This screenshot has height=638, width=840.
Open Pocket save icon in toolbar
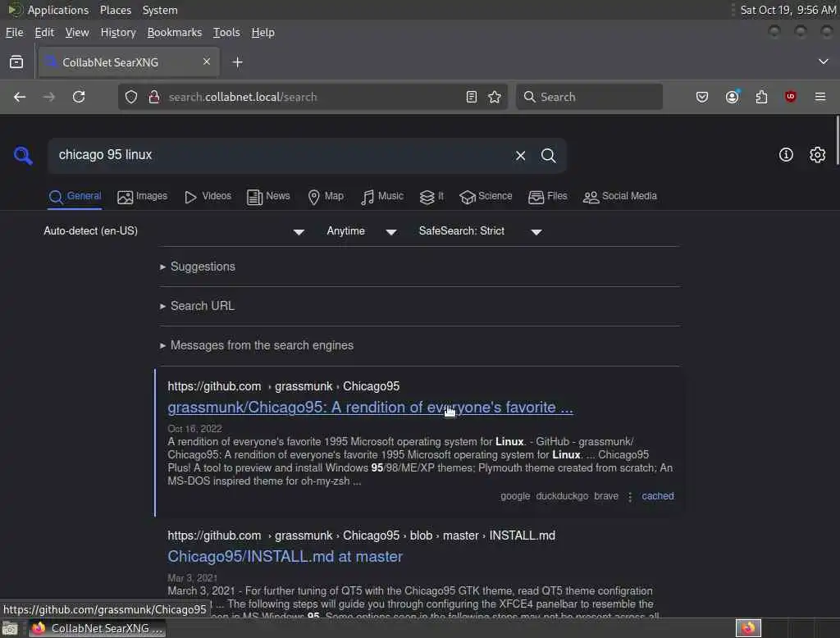[702, 97]
